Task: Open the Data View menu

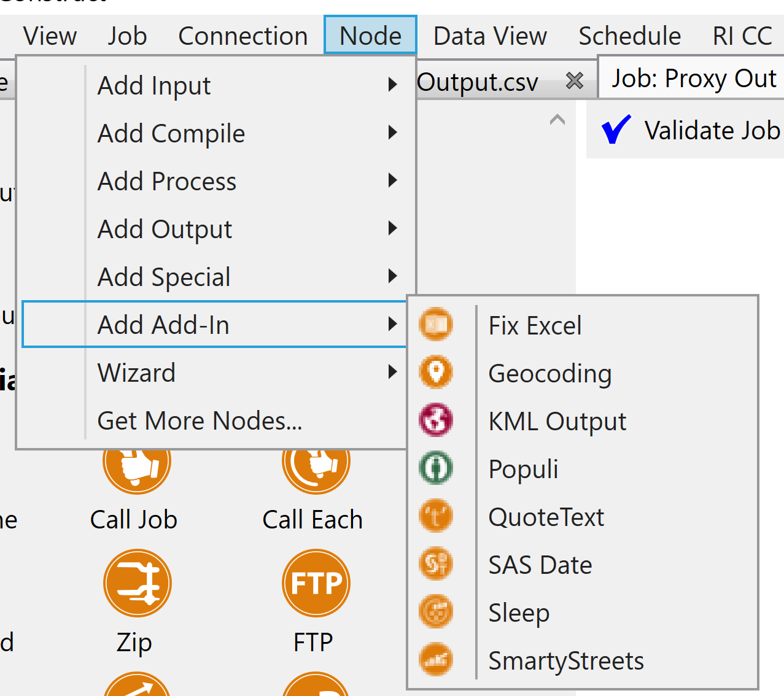Action: 489,36
